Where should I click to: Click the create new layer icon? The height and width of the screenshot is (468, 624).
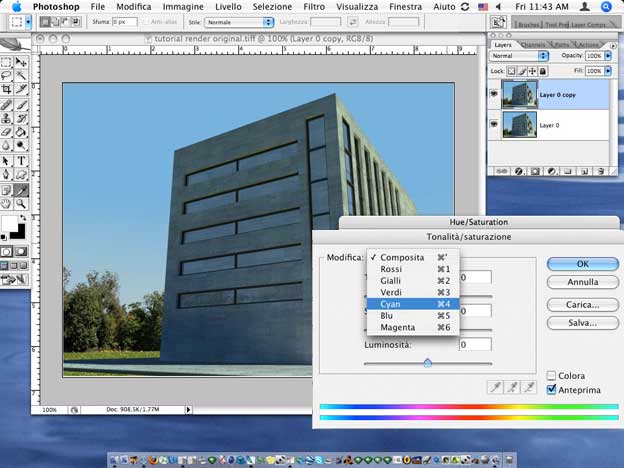click(x=586, y=171)
